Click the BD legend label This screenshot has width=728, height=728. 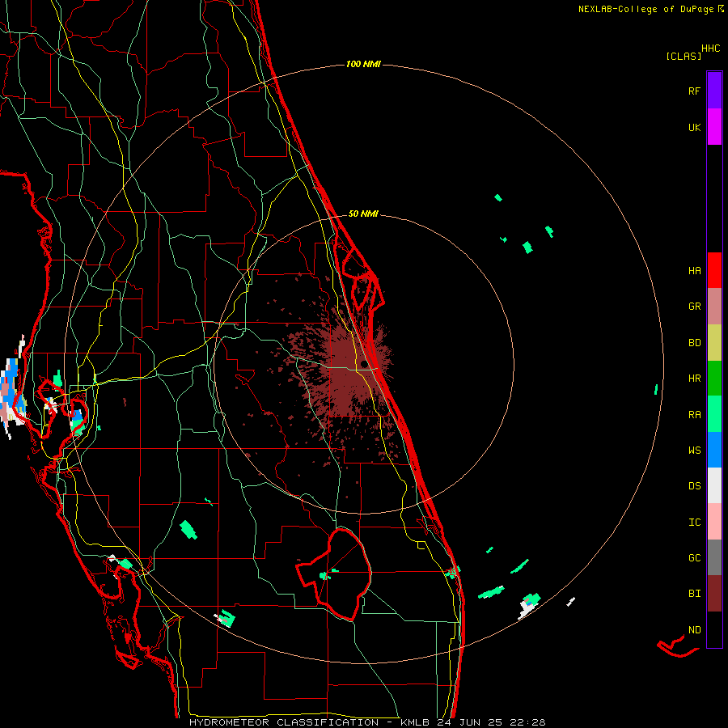pos(694,343)
